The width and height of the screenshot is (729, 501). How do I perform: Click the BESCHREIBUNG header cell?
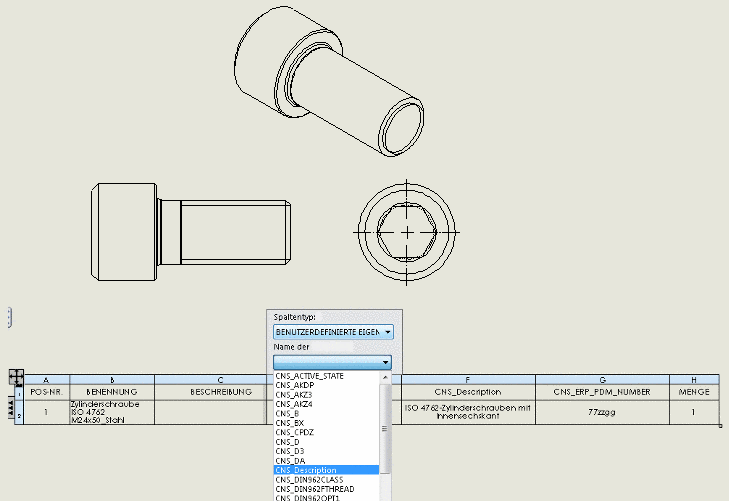pos(220,392)
